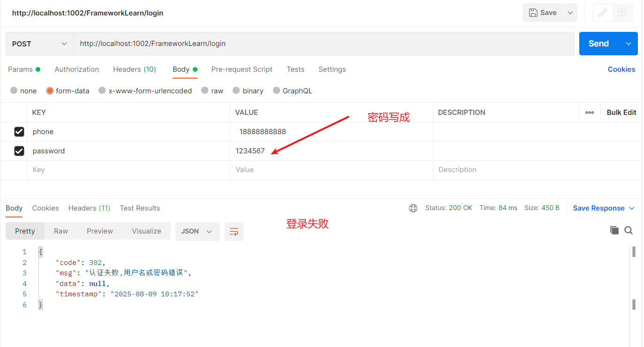Open the column options ellipsis icon
Image resolution: width=644 pixels, height=347 pixels.
(x=590, y=113)
